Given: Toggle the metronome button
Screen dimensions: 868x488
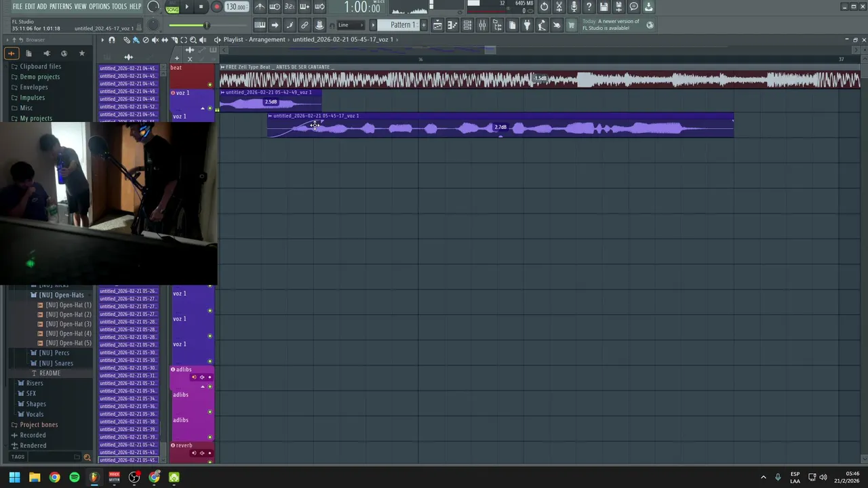Looking at the screenshot, I should point(260,7).
